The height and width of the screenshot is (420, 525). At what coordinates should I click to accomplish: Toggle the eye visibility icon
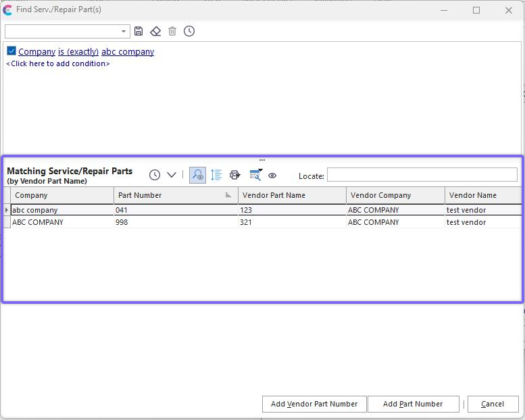272,176
